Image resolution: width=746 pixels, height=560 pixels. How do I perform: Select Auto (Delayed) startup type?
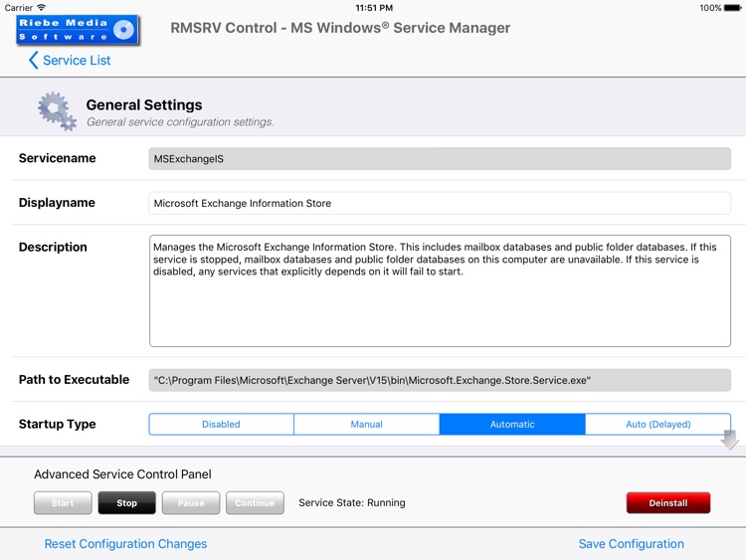pos(658,424)
